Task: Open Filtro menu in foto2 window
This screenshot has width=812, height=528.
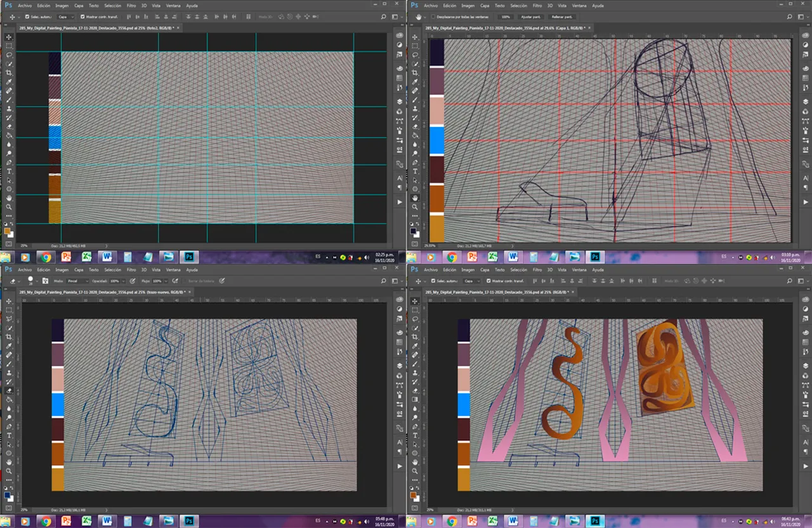Action: coord(131,6)
